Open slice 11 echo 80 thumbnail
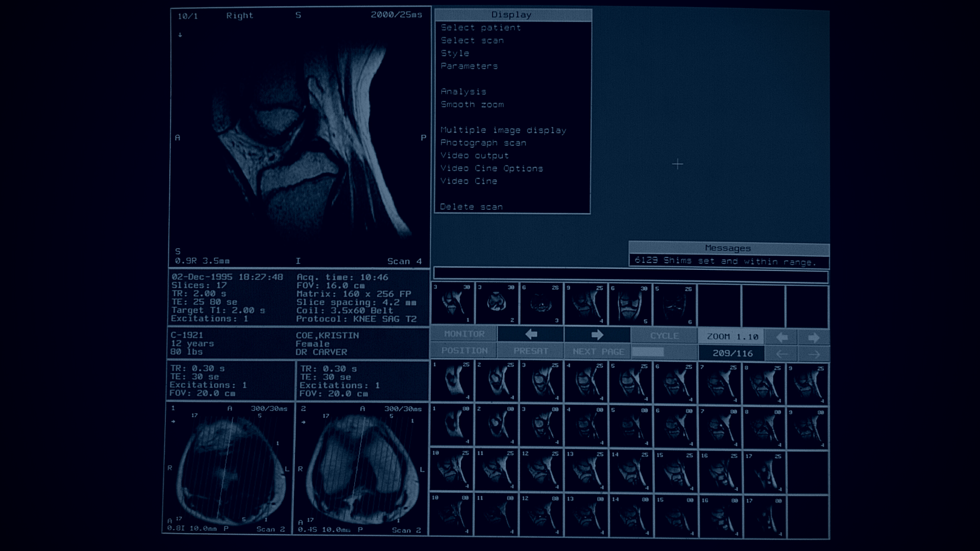This screenshot has width=980, height=551. [x=496, y=514]
